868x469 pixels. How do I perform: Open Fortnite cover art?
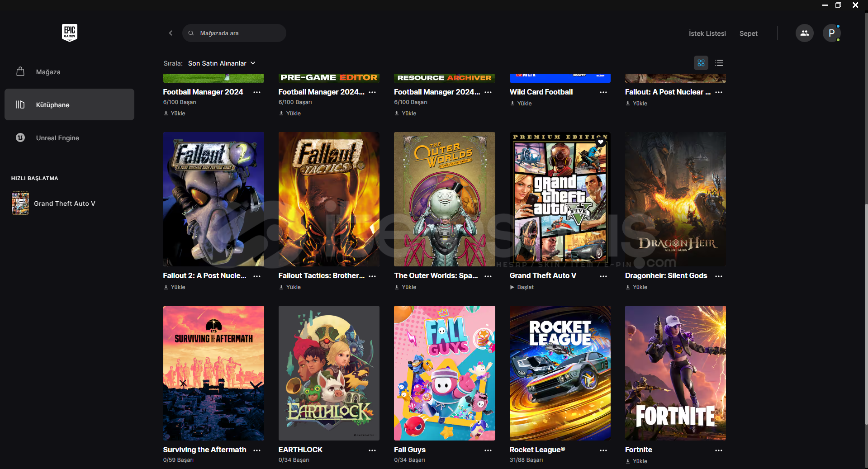[675, 373]
